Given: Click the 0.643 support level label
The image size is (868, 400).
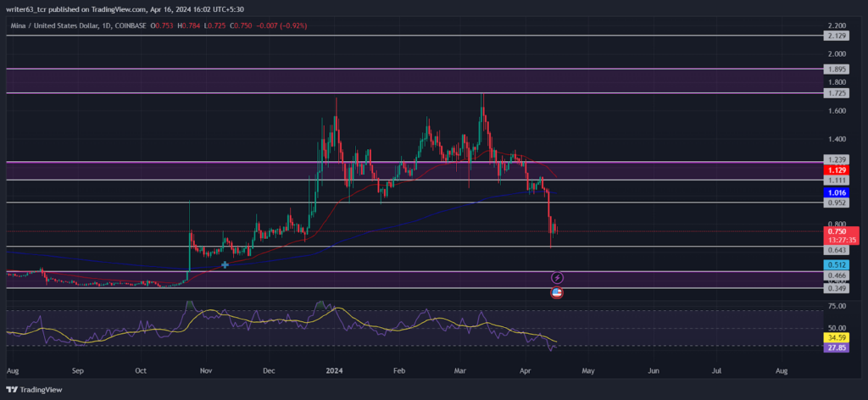Looking at the screenshot, I should pos(835,250).
